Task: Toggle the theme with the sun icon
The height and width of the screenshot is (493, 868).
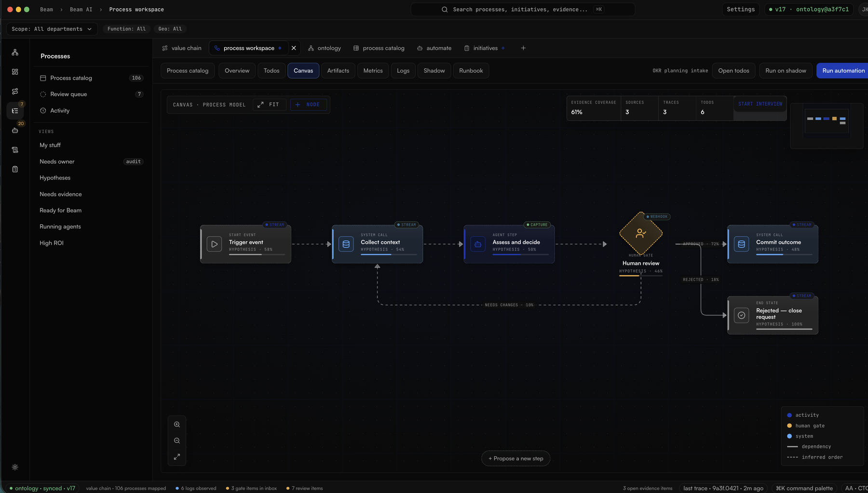Action: 15,467
